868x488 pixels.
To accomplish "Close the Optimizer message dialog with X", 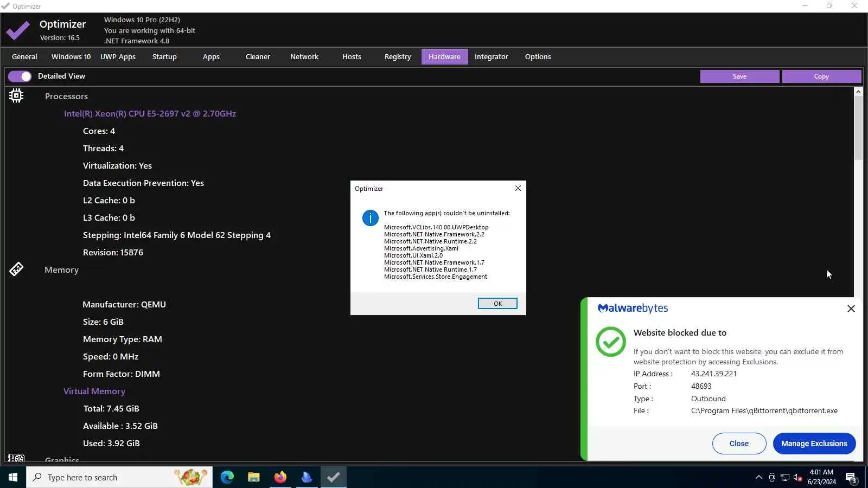I will (518, 188).
